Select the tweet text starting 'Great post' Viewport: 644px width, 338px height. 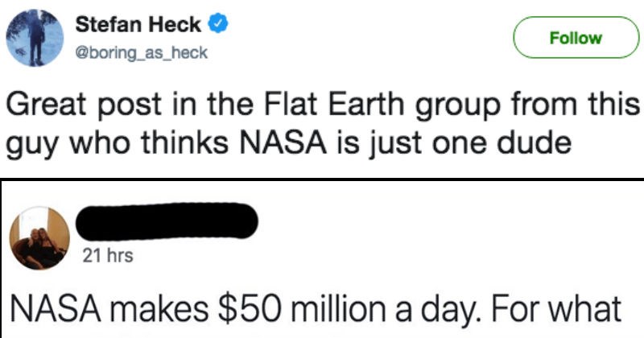click(x=322, y=124)
